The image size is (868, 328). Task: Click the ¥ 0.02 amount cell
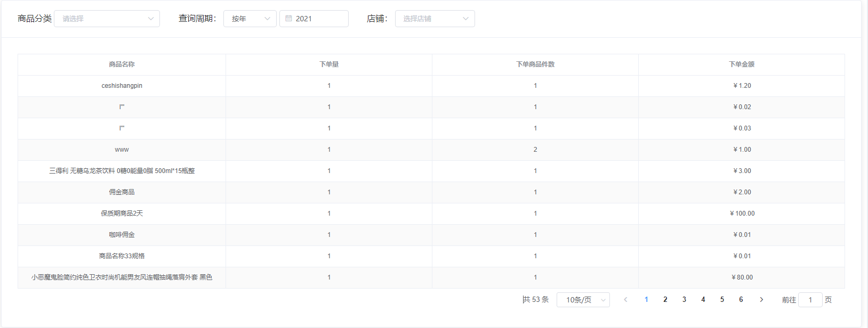pos(742,107)
